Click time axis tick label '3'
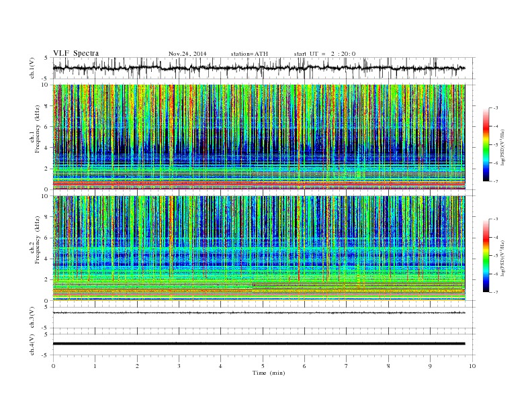The height and width of the screenshot is (411, 532). pyautogui.click(x=179, y=366)
